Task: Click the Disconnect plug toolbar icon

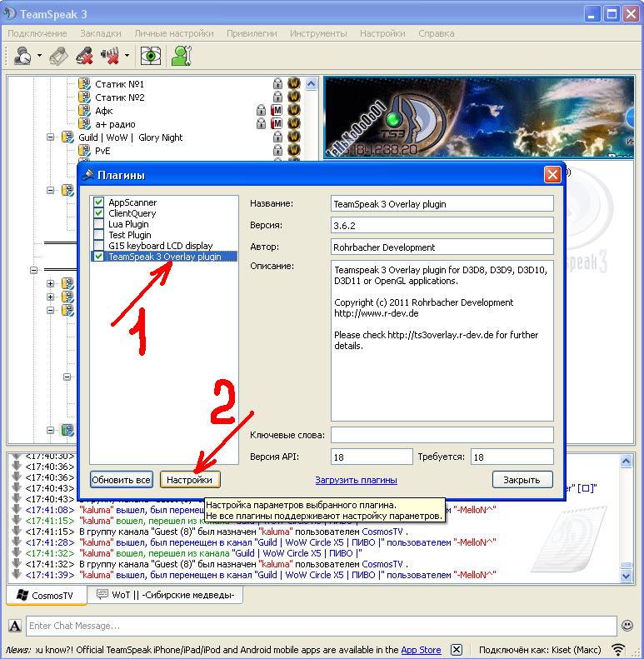Action: point(58,56)
